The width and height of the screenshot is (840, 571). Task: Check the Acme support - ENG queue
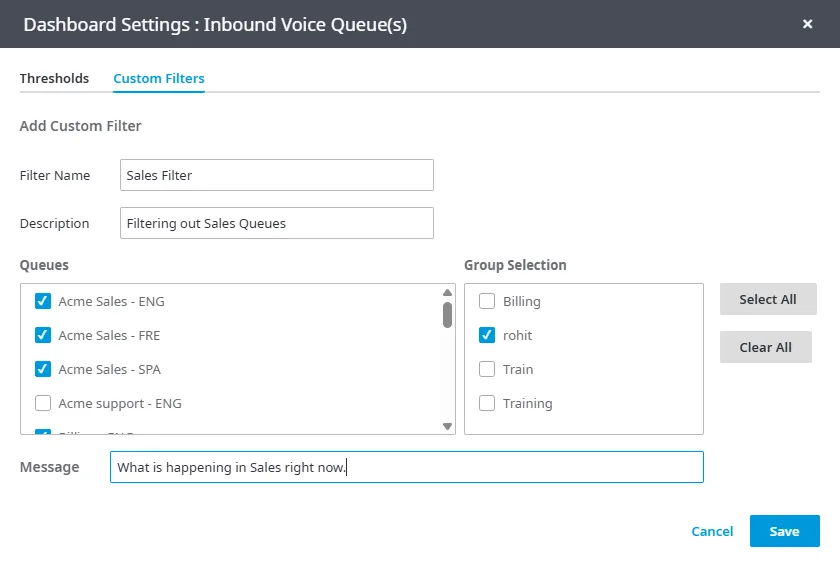pos(43,403)
